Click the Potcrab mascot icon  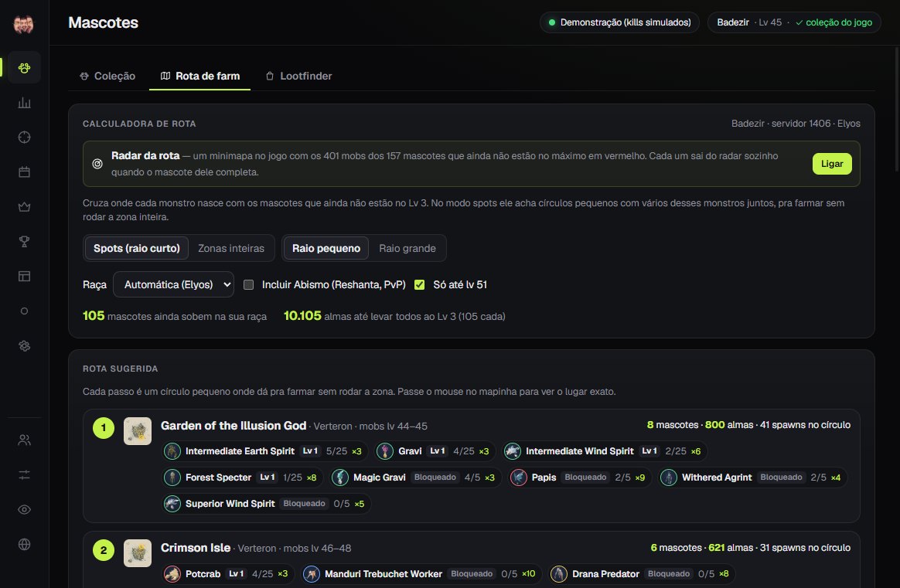click(172, 573)
